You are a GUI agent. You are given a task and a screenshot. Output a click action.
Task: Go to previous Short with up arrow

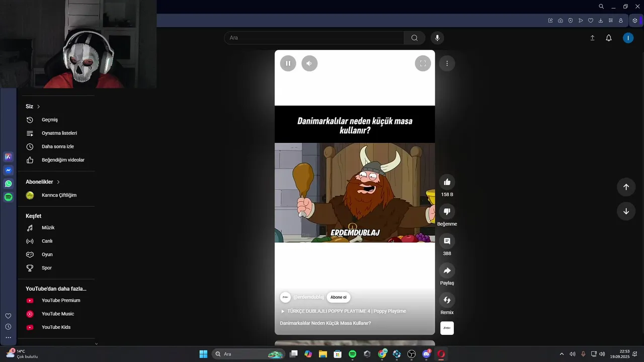626,187
